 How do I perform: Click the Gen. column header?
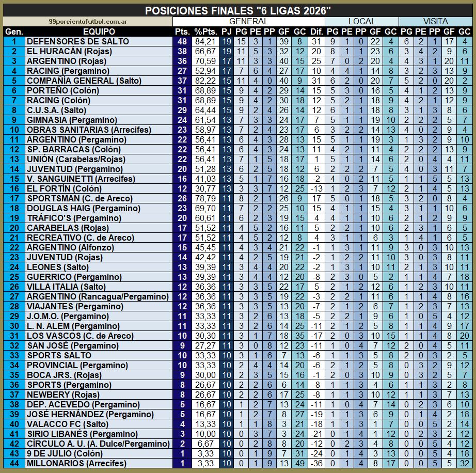coord(14,31)
